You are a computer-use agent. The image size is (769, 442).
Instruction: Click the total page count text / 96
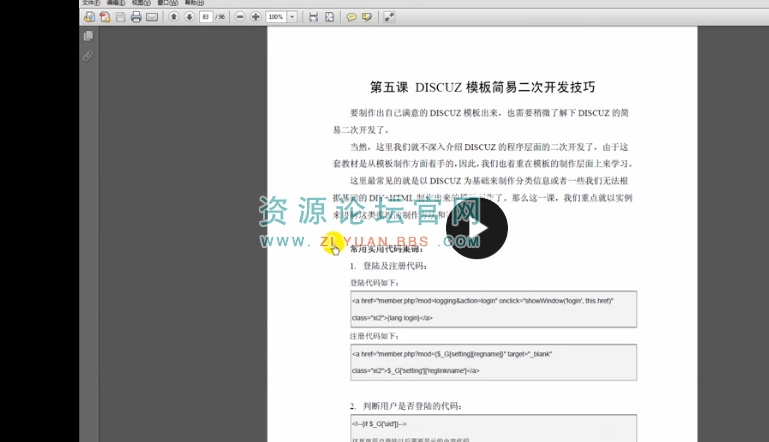pos(220,17)
